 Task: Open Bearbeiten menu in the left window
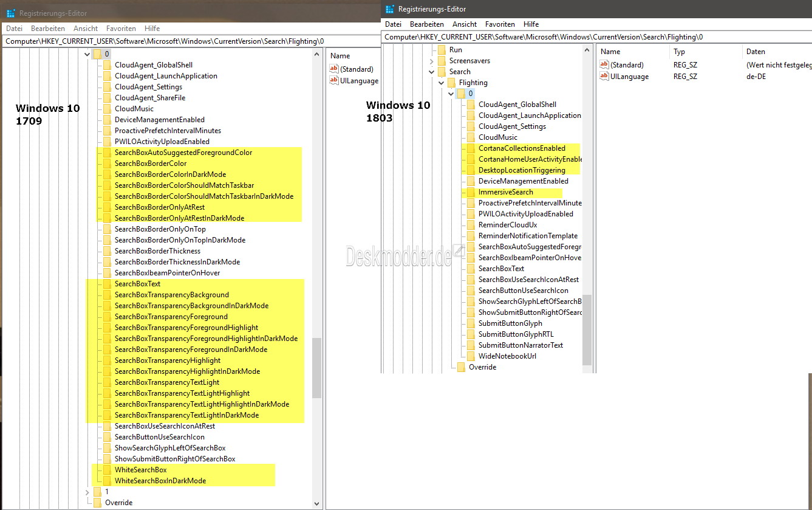coord(48,29)
